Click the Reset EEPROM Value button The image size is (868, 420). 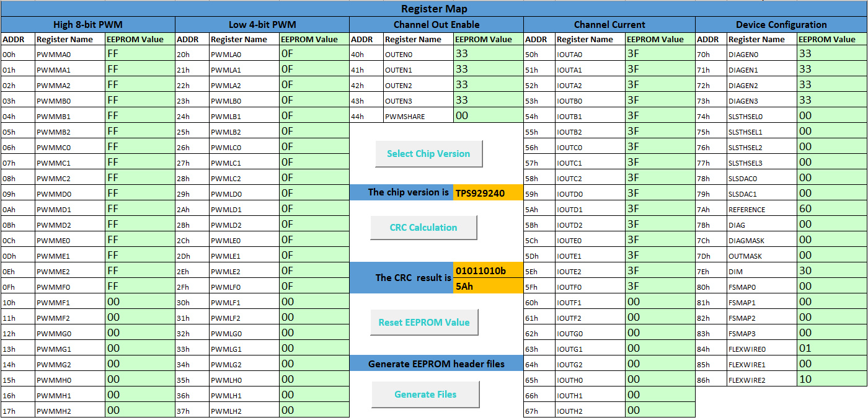coord(424,323)
